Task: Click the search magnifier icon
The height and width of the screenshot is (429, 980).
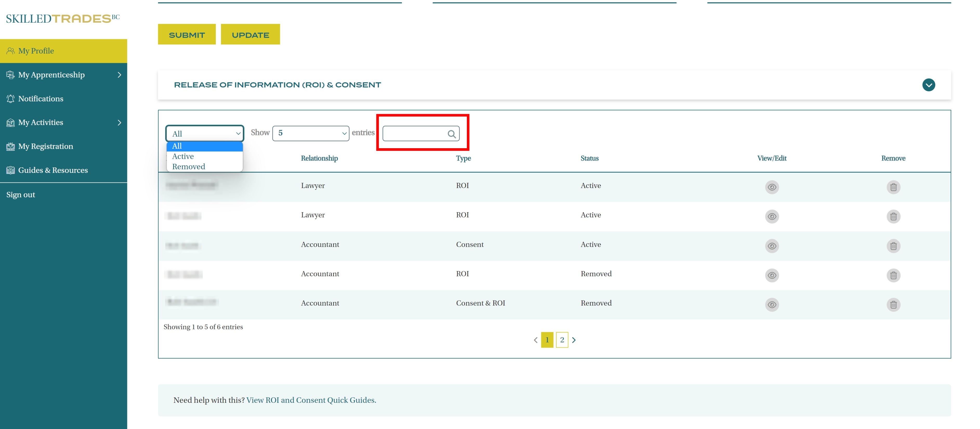Action: [x=451, y=134]
